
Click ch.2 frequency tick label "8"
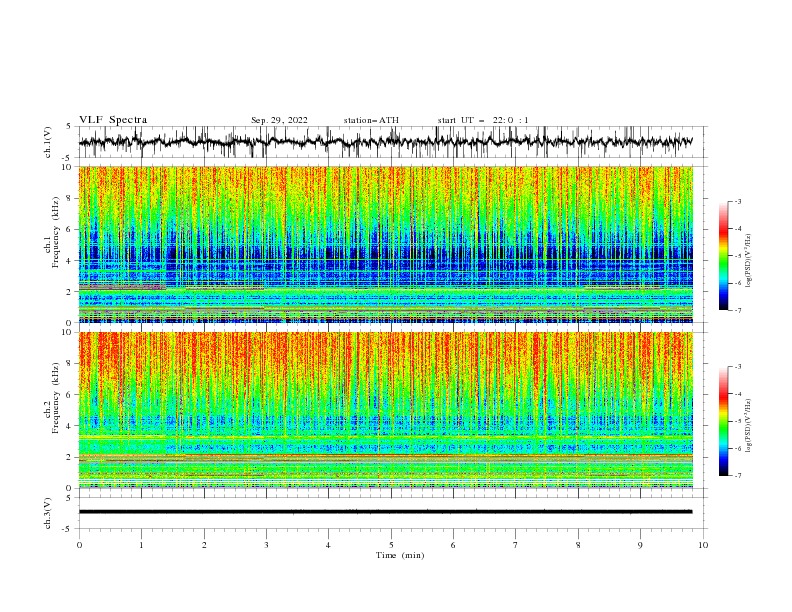point(69,364)
